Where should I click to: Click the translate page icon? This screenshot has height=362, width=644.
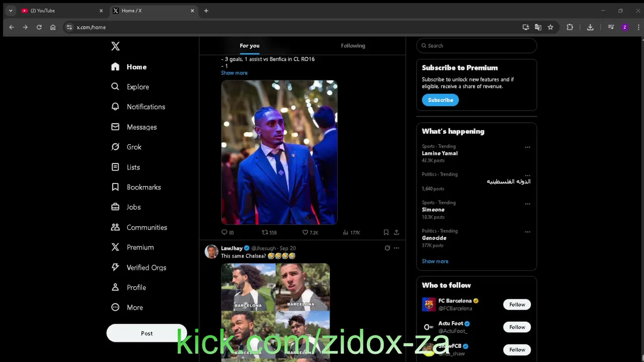click(538, 27)
